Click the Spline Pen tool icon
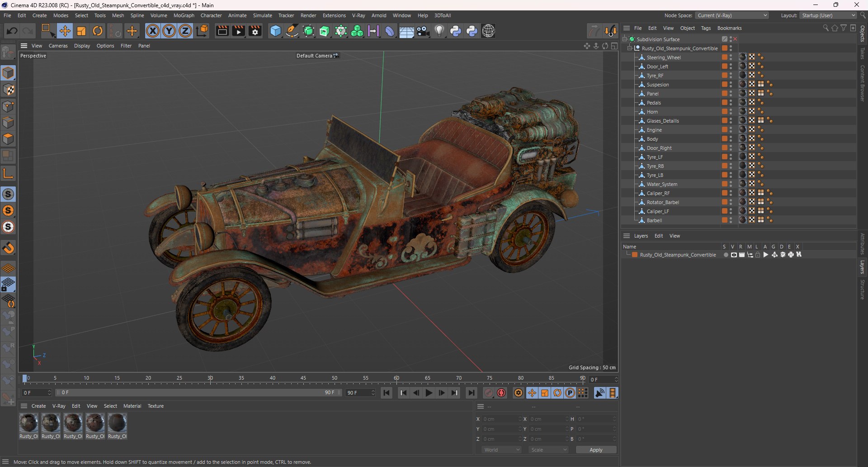Viewport: 868px width, 467px height. point(292,31)
